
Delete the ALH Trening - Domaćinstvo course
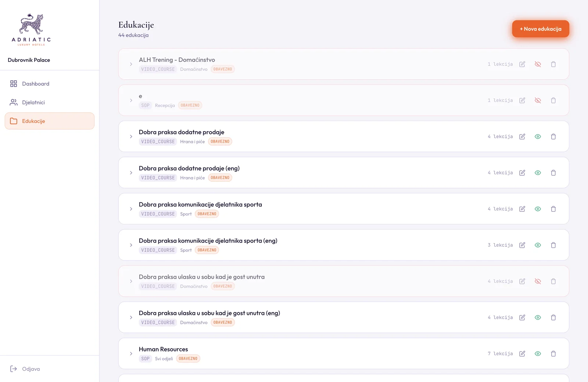click(x=553, y=64)
